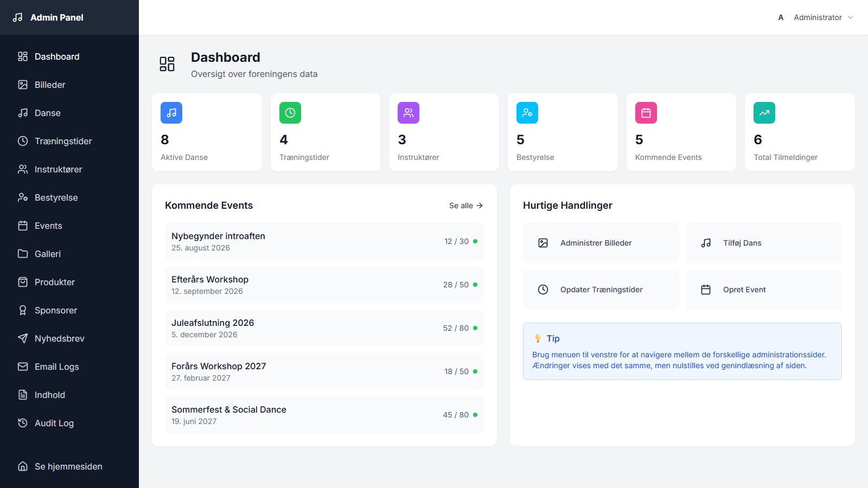868x488 pixels.
Task: Click the Galleri folder sidebar icon
Action: click(x=23, y=254)
